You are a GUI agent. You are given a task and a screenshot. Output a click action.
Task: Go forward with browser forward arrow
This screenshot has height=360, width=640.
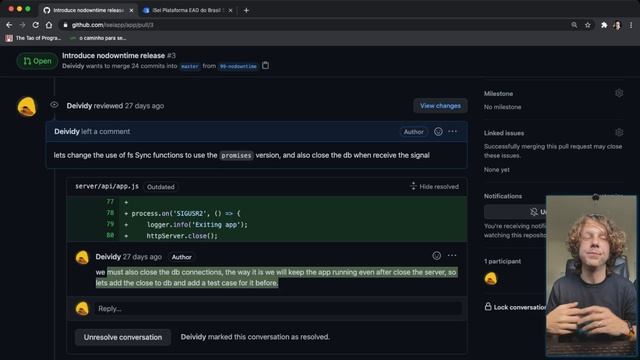coord(22,25)
